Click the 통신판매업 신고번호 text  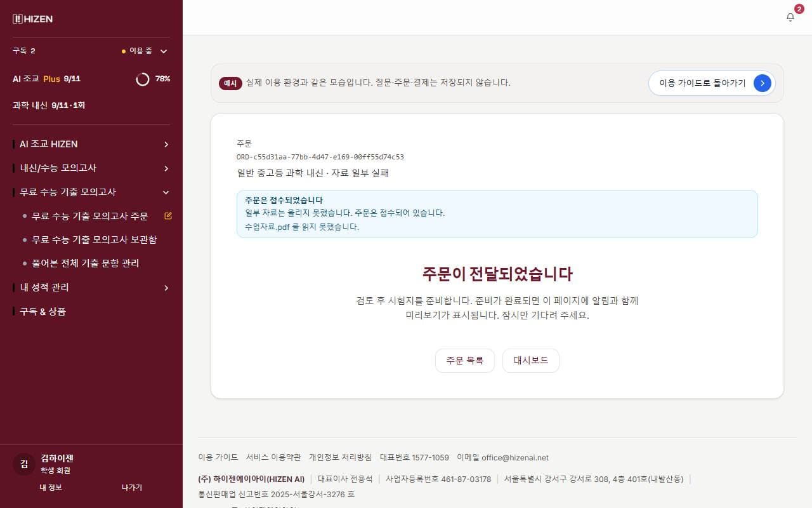(277, 494)
